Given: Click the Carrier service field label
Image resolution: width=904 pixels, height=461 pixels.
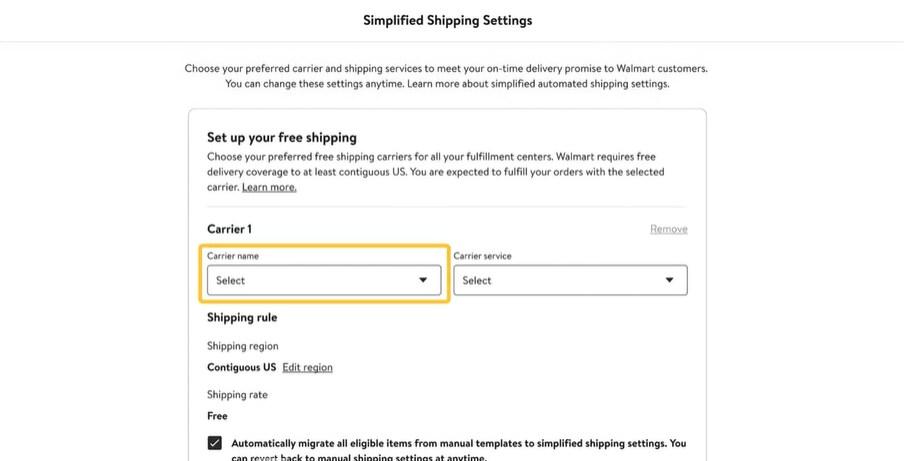Looking at the screenshot, I should (x=482, y=256).
